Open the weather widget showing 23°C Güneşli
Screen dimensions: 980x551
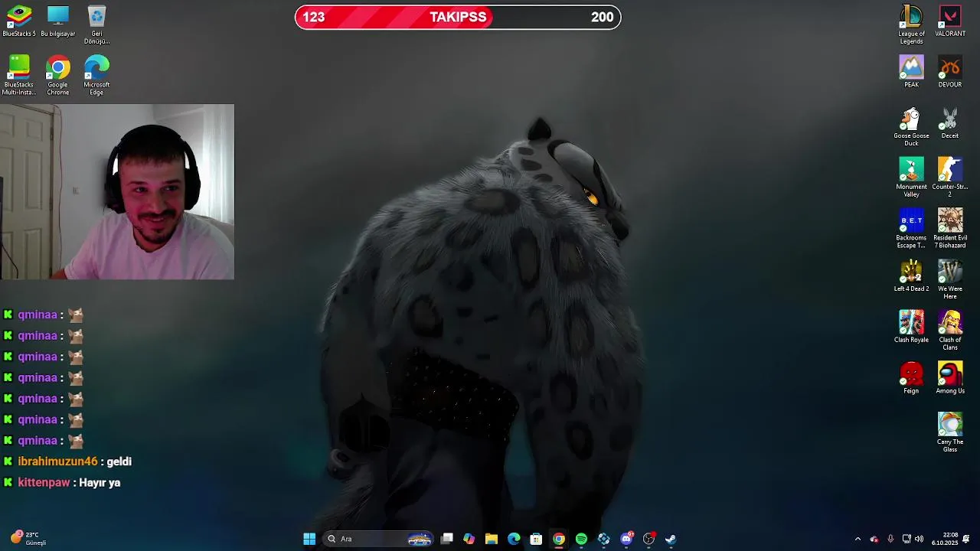(29, 539)
